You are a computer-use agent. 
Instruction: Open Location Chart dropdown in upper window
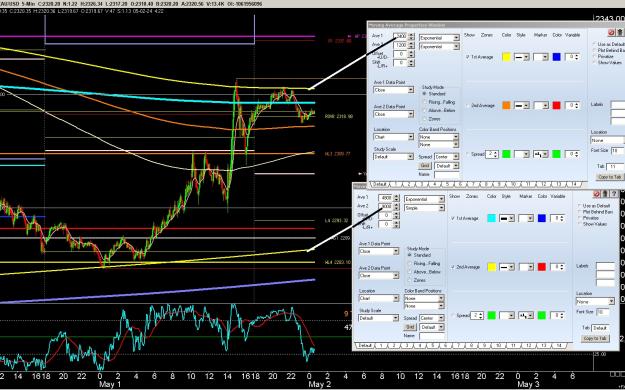[393, 137]
